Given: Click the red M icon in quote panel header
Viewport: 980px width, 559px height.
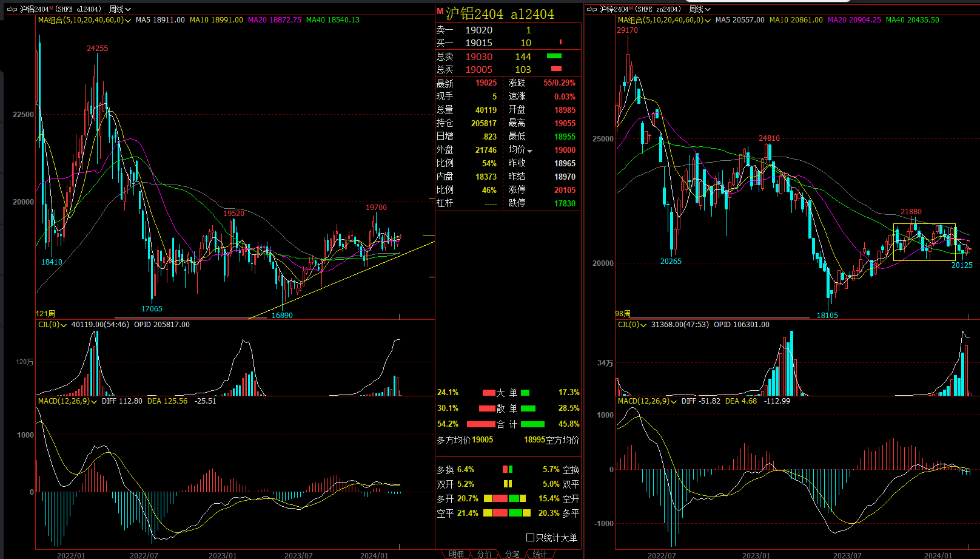Looking at the screenshot, I should coord(440,11).
